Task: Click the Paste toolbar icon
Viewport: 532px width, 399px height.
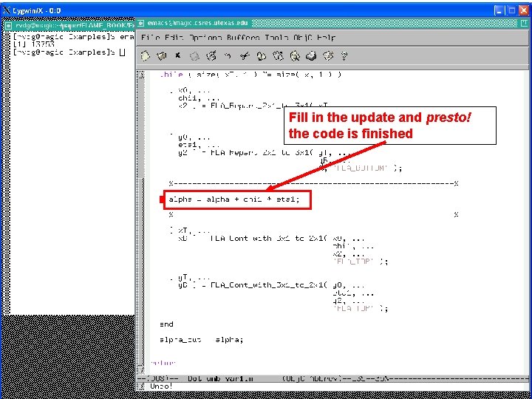Action: [278, 56]
